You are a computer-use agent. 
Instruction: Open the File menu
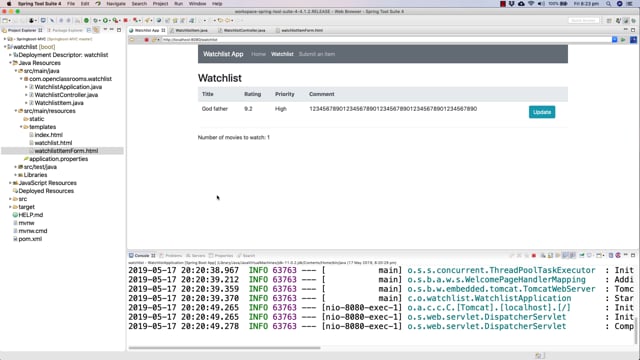(71, 4)
